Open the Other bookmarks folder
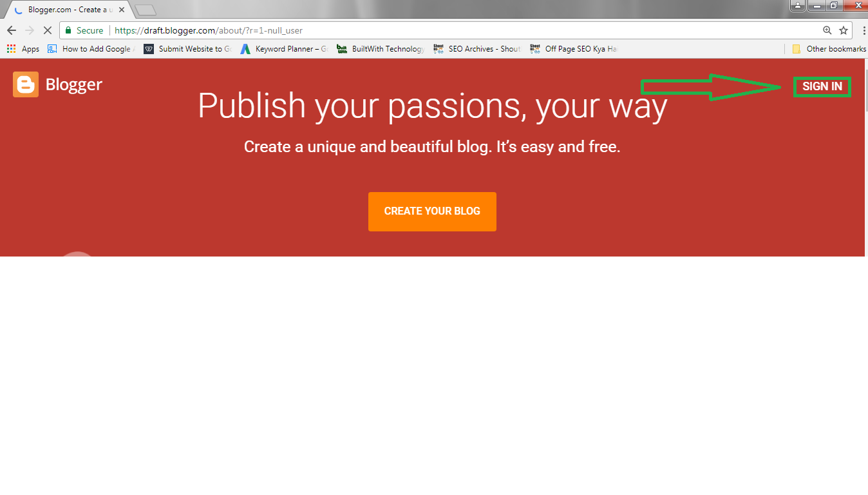The width and height of the screenshot is (868, 495). [829, 49]
